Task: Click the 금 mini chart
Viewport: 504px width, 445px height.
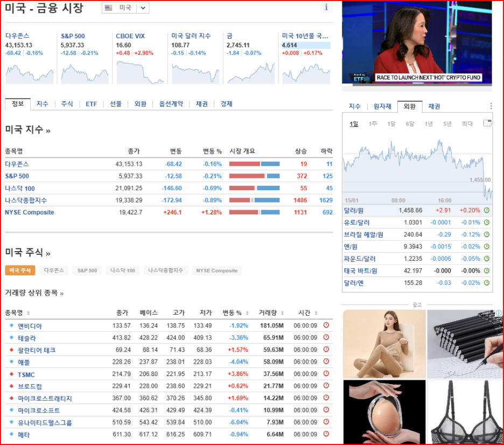Action: pyautogui.click(x=251, y=73)
